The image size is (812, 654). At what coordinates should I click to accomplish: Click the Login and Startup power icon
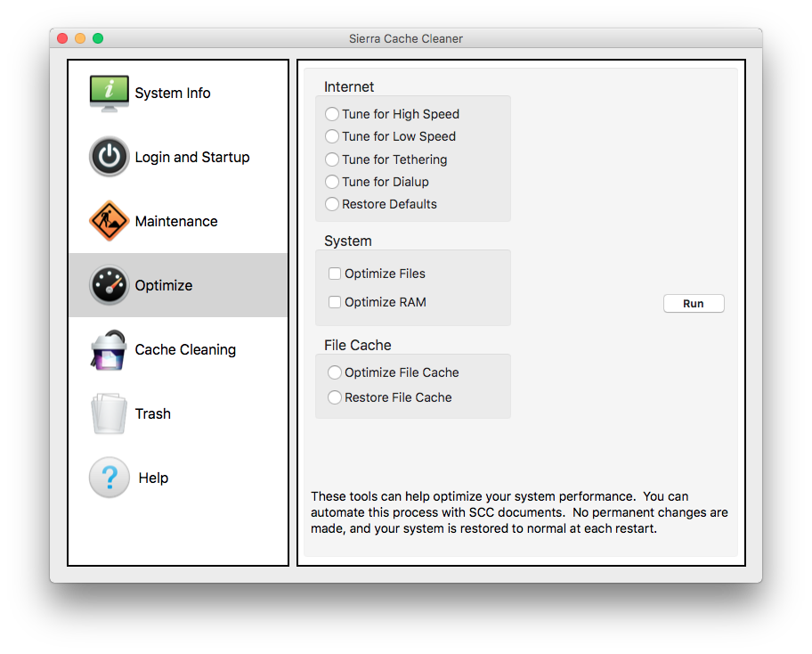point(109,157)
